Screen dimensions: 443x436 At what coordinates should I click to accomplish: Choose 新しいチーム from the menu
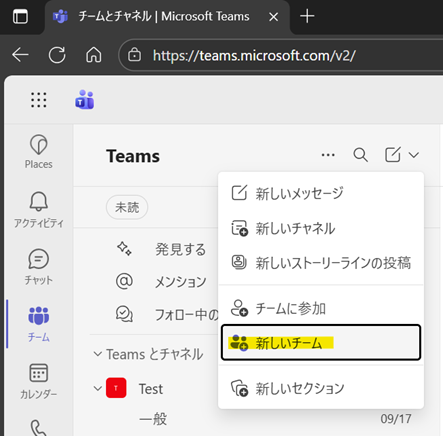[x=321, y=343]
